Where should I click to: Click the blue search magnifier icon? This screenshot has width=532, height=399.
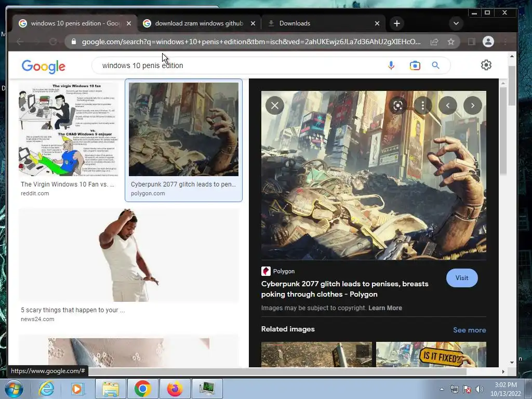436,65
